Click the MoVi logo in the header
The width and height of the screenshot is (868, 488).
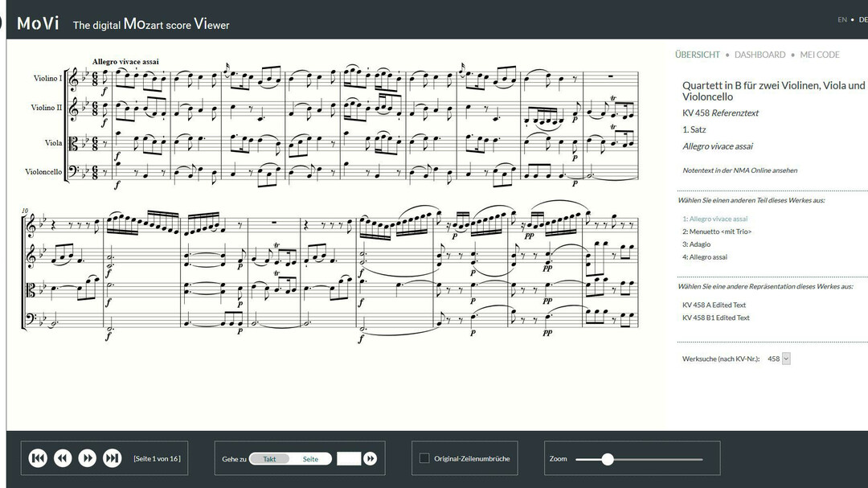[39, 23]
